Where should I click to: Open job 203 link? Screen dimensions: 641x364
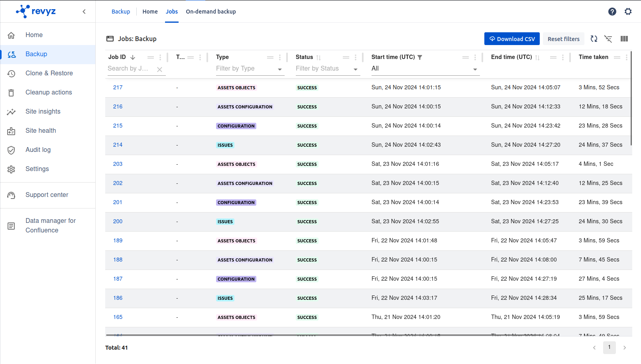click(x=118, y=164)
